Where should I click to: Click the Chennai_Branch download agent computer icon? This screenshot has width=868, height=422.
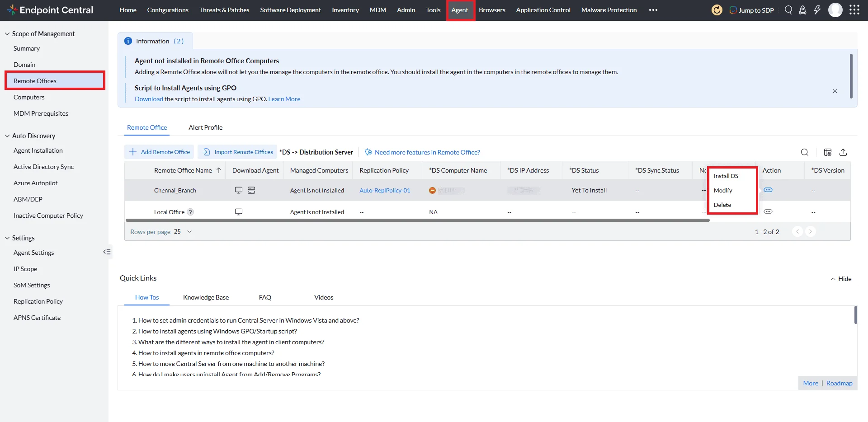(x=239, y=190)
